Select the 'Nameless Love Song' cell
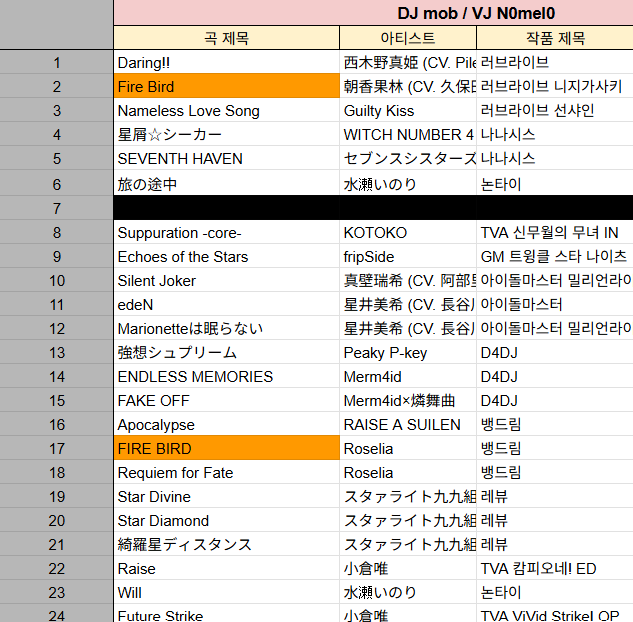 pyautogui.click(x=226, y=111)
